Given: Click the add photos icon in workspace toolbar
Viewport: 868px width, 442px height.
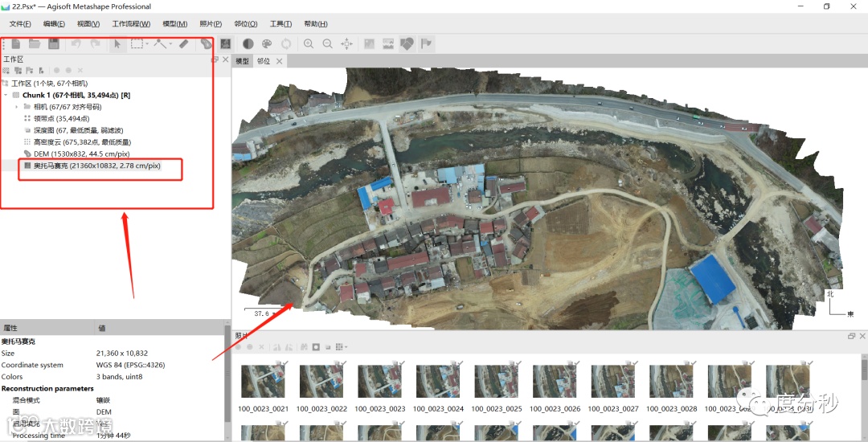Looking at the screenshot, I should click(18, 71).
